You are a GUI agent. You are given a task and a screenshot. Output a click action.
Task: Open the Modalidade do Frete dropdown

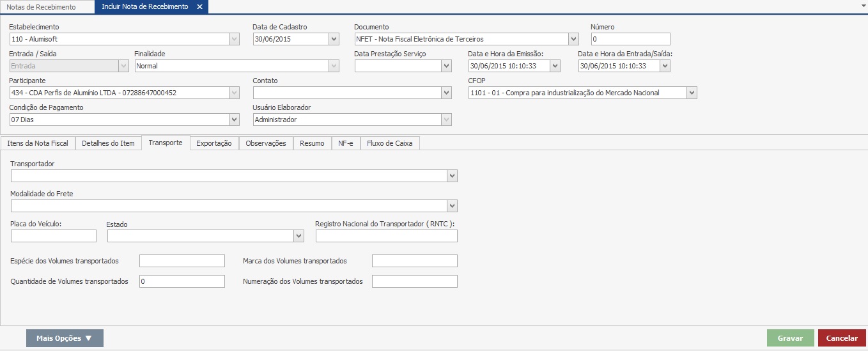coord(452,206)
